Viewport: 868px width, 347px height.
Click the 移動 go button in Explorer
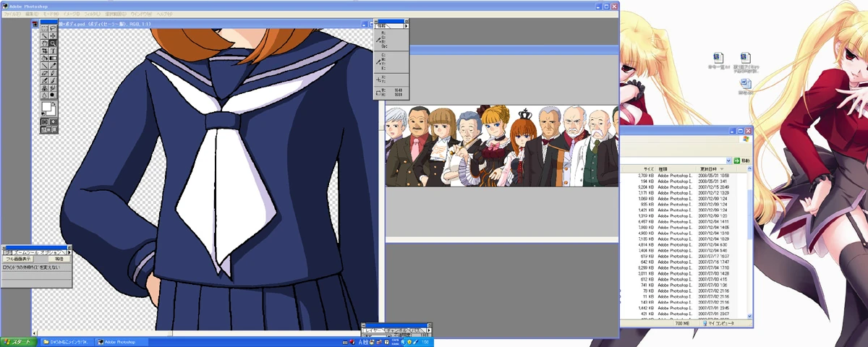click(742, 160)
